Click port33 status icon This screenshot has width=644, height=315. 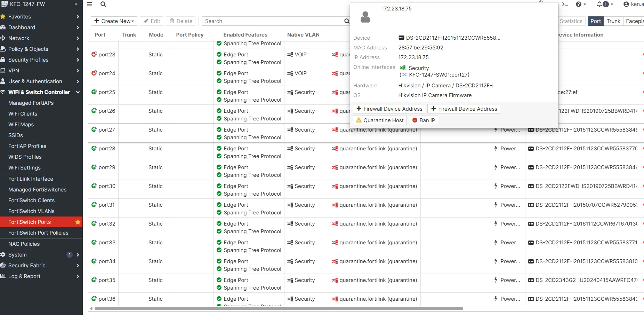coord(94,242)
